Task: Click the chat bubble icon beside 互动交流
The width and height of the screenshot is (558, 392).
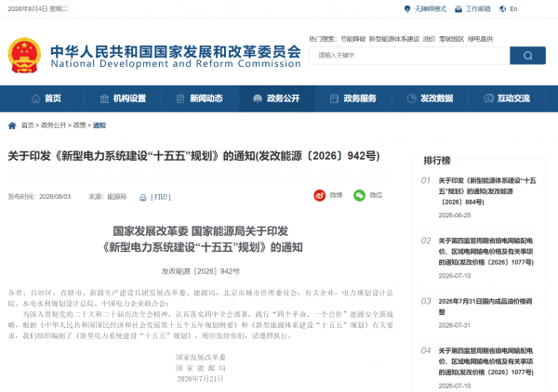Action: [x=488, y=98]
